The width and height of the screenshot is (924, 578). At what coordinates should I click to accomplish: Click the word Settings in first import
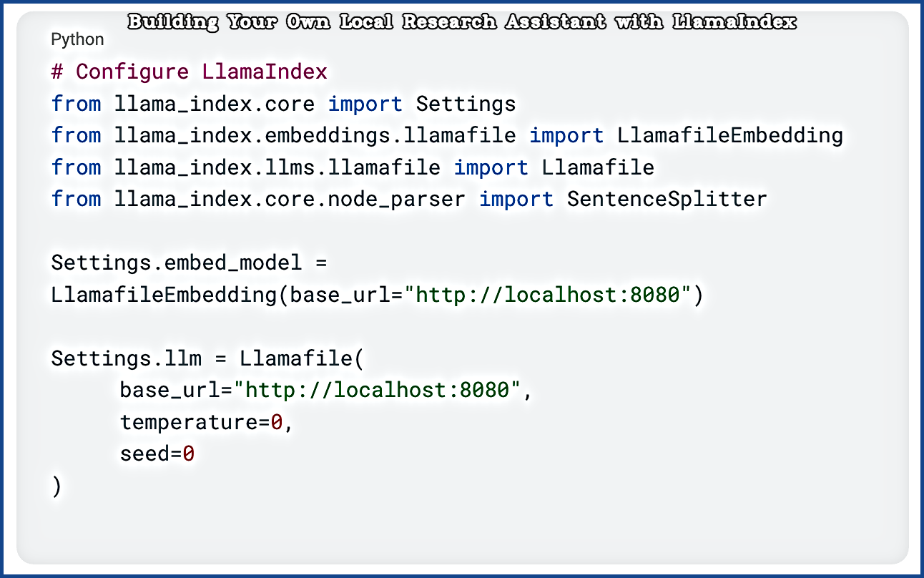466,104
